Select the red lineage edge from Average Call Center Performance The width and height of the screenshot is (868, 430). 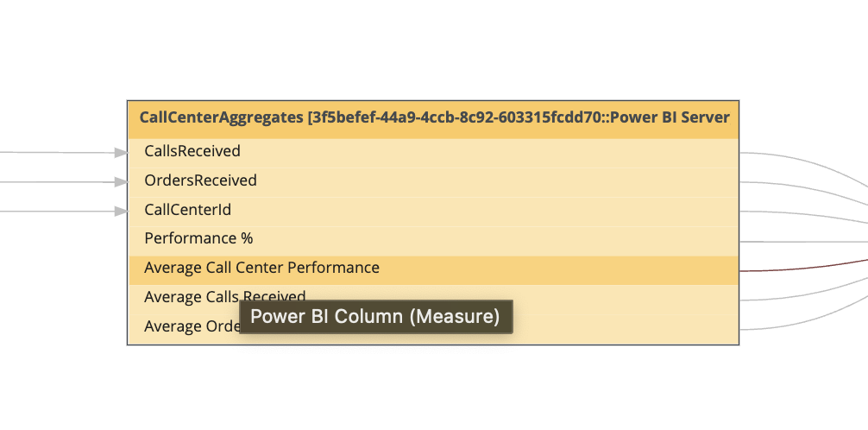point(802,269)
